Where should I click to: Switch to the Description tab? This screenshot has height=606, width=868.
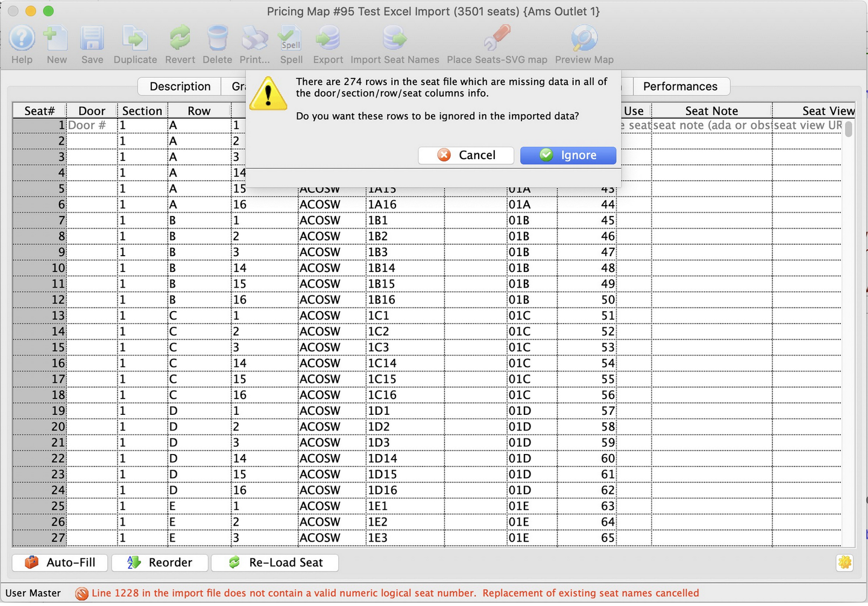180,86
